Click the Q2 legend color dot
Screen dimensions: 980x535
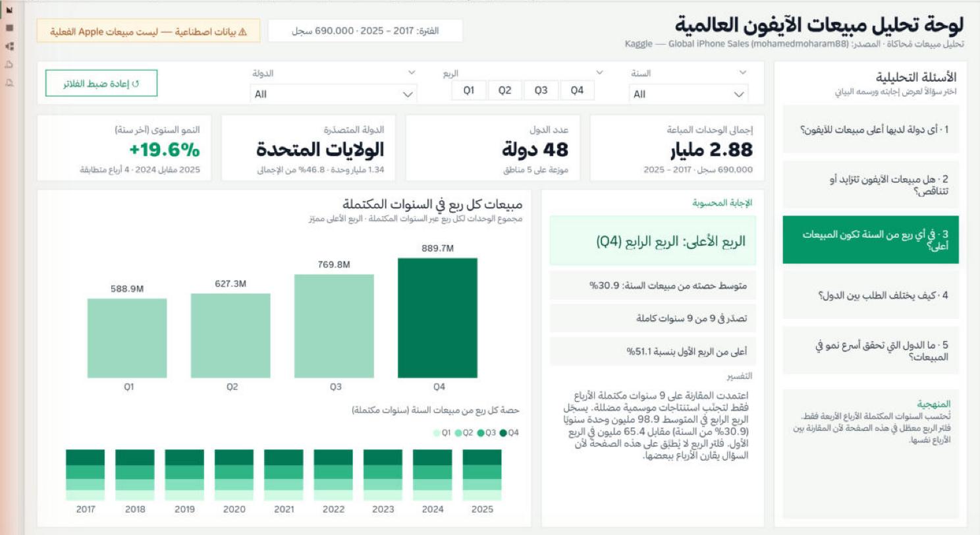(x=458, y=433)
